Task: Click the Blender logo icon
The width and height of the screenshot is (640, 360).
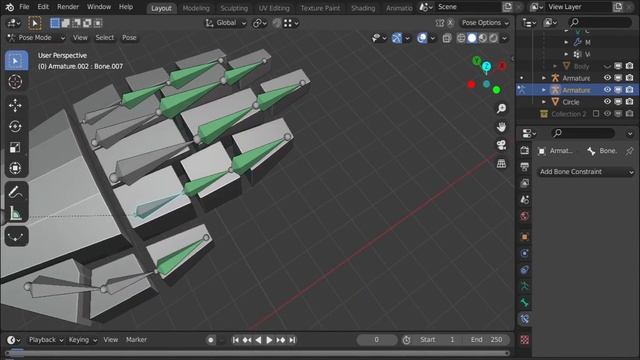Action: (x=9, y=7)
